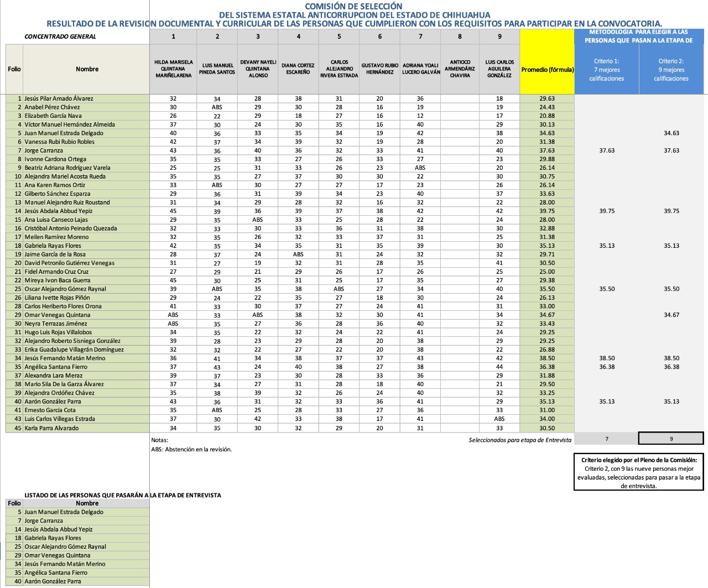Click the Criterio 1 selected count cell showing 7
The image size is (708, 588).
coord(606,439)
